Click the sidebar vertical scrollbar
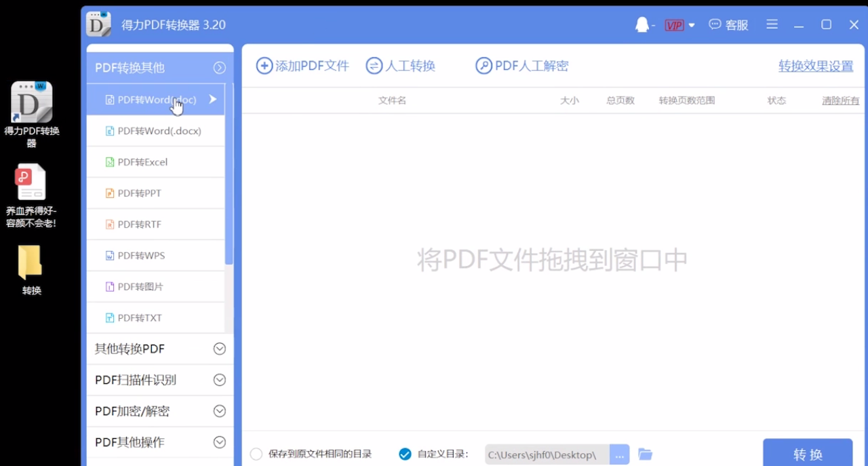Viewport: 868px width, 466px height. (229, 174)
